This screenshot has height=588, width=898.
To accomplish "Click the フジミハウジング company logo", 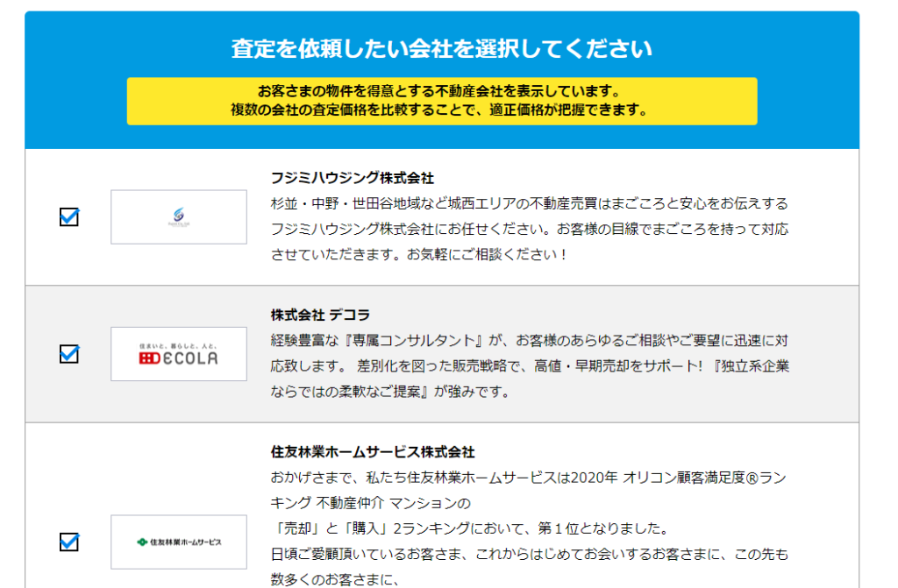I will pyautogui.click(x=179, y=217).
